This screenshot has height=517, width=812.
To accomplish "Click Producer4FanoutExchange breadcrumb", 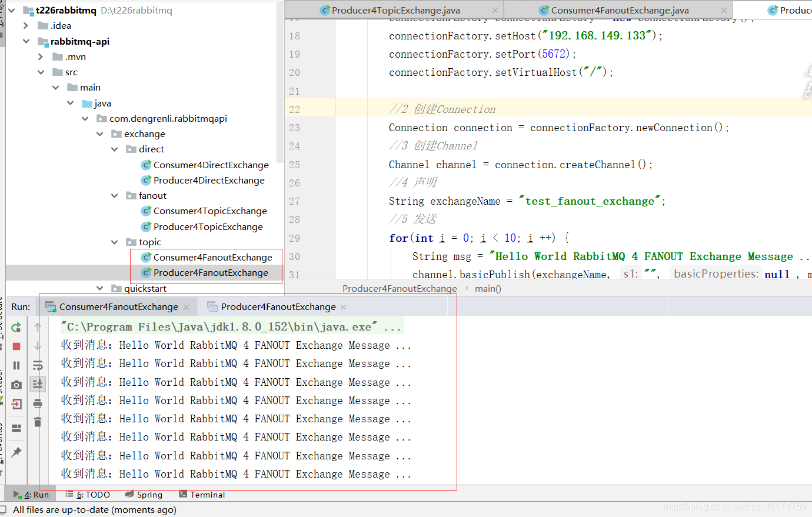I will [400, 288].
